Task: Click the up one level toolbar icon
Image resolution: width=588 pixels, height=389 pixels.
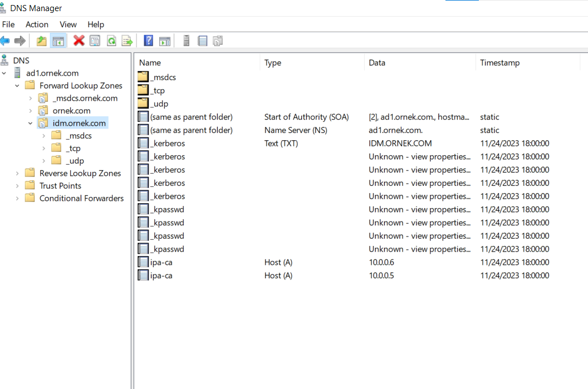Action: 41,40
